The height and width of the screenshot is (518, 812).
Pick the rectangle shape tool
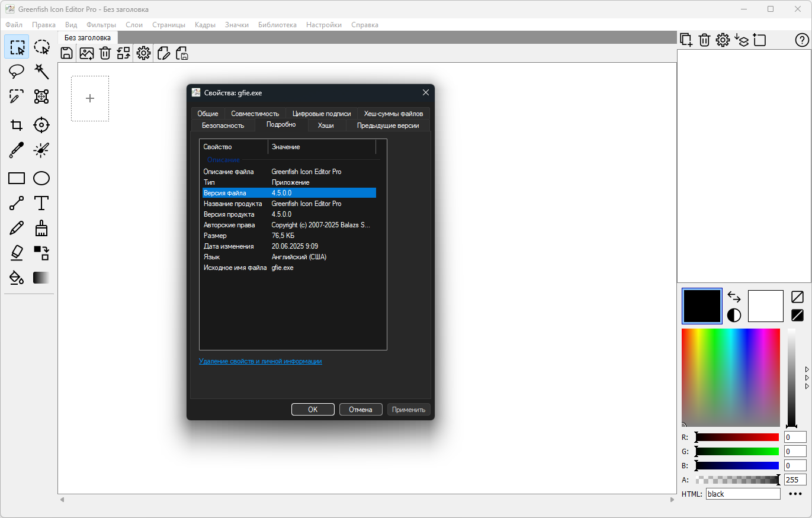(x=17, y=178)
